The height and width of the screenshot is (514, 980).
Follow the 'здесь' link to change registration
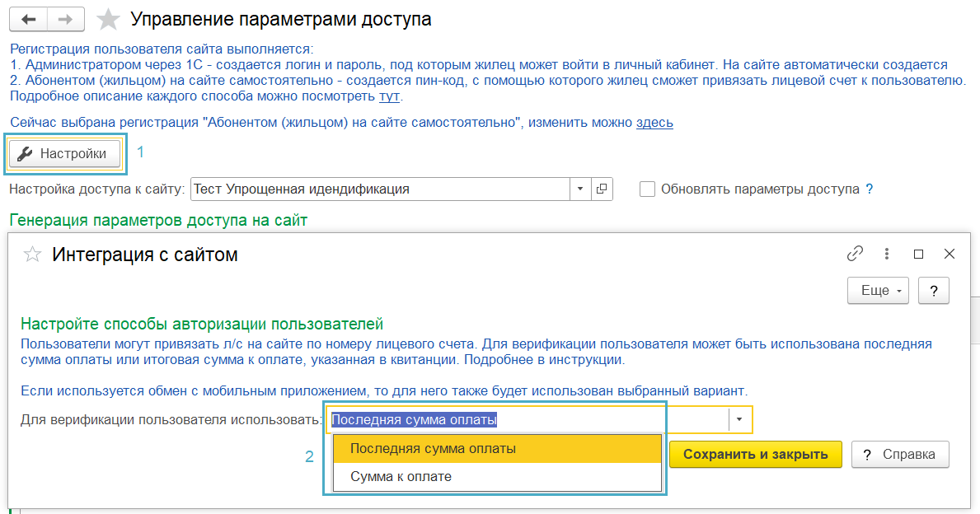coord(654,123)
